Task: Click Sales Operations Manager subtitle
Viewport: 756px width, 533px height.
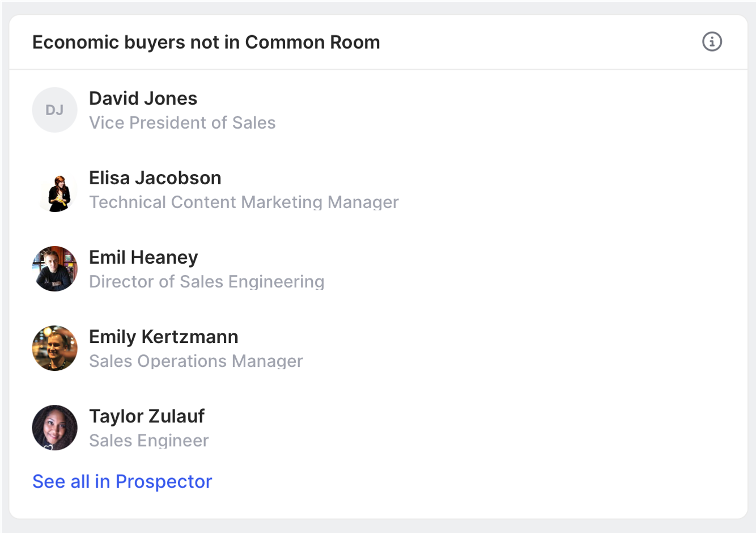Action: coord(196,361)
